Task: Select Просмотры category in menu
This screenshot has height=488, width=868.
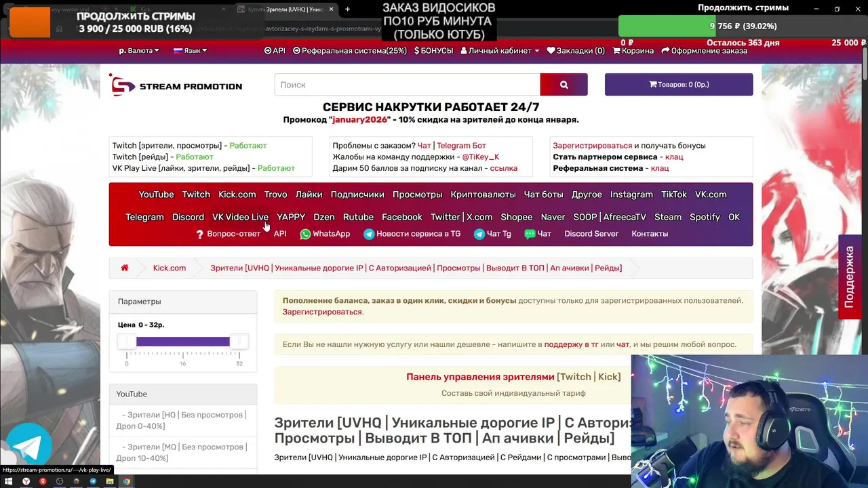Action: (x=417, y=195)
